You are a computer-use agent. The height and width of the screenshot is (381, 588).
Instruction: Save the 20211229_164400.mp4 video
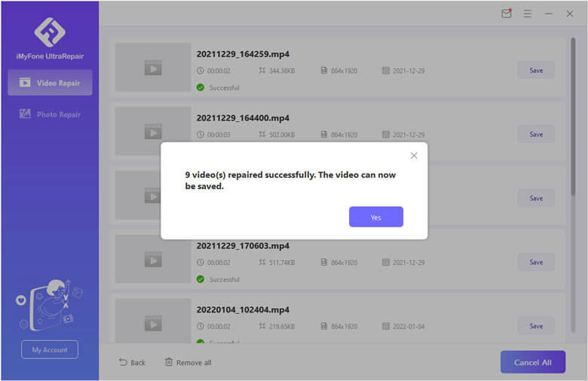(535, 134)
